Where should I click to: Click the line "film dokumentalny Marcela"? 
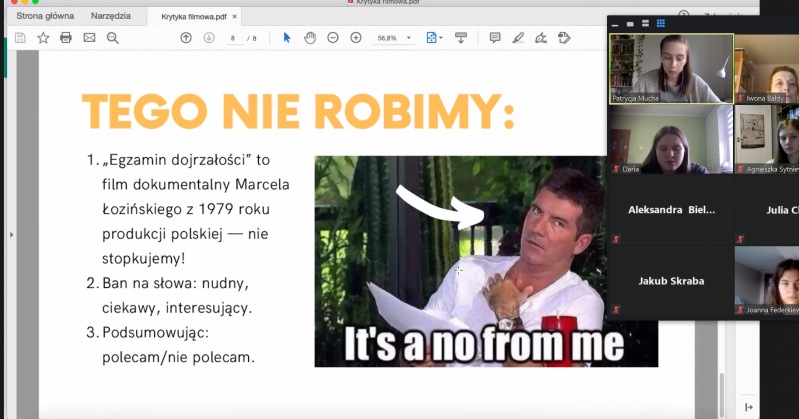196,185
